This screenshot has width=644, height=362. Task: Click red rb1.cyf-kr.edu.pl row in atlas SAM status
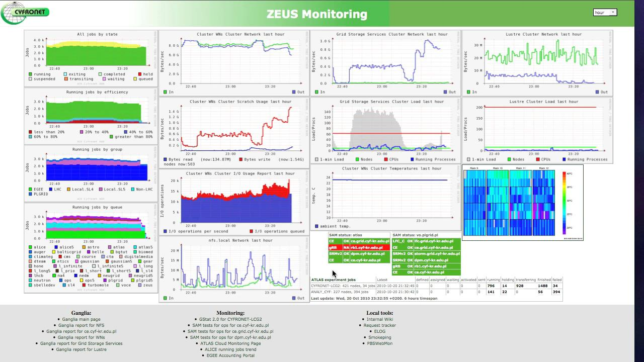(359, 247)
